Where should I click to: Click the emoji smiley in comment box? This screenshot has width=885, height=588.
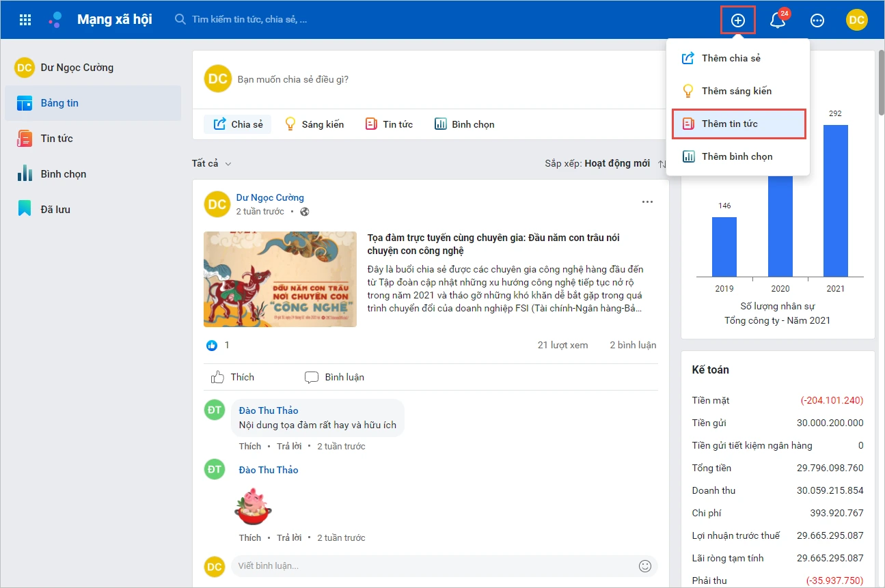click(x=644, y=566)
